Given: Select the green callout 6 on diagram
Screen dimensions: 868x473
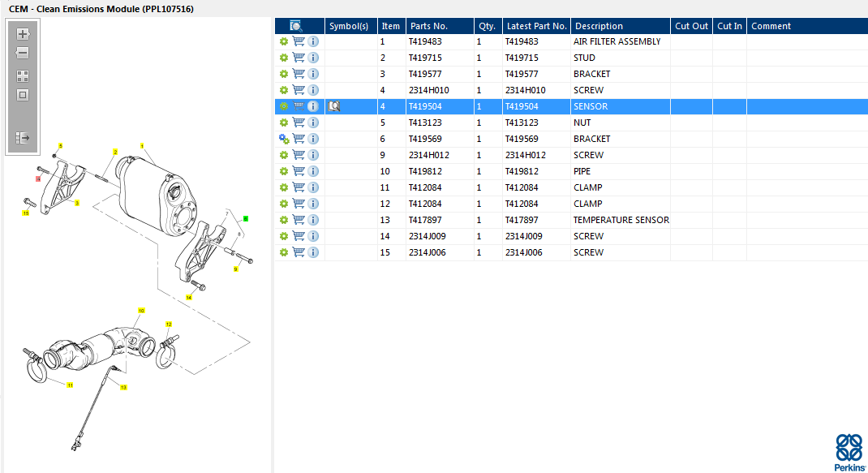Looking at the screenshot, I should point(246,219).
